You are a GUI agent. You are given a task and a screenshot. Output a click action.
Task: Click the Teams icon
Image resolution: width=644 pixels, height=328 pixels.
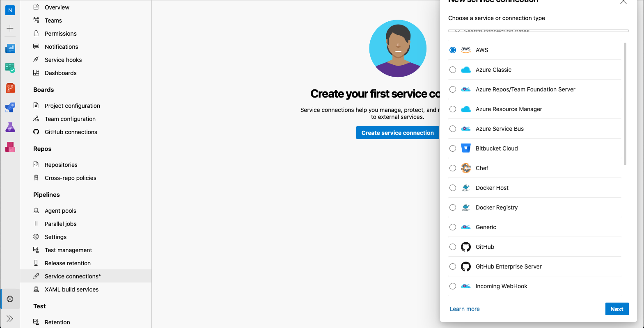(36, 20)
